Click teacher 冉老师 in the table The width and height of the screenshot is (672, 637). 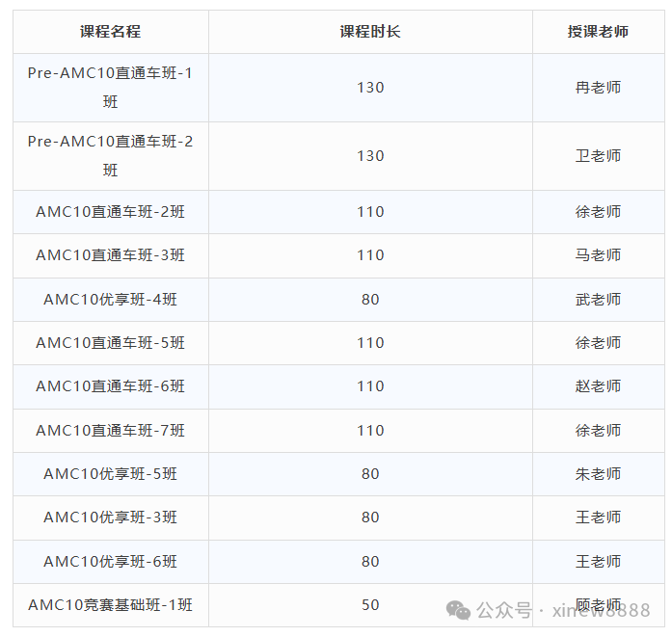click(x=598, y=88)
